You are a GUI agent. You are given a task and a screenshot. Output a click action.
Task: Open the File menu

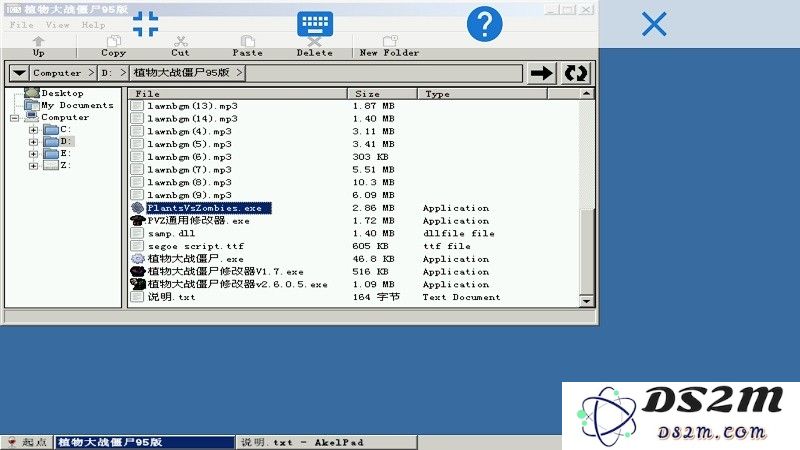click(21, 24)
